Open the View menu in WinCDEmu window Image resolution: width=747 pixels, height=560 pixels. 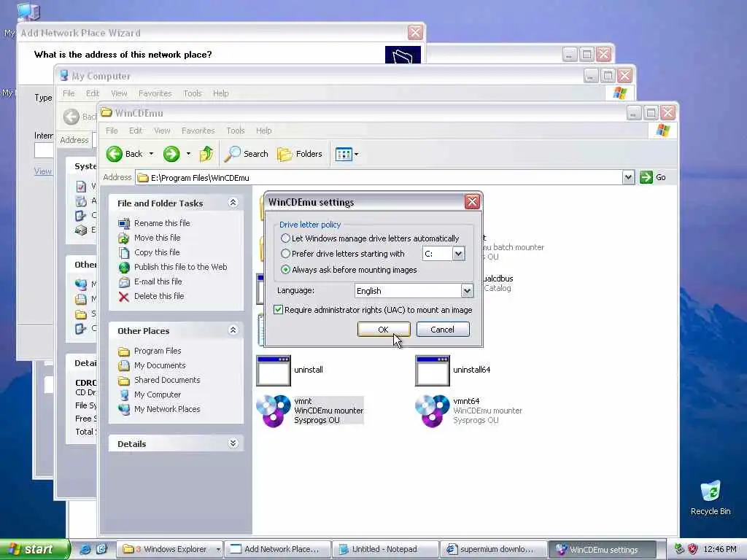(x=162, y=131)
